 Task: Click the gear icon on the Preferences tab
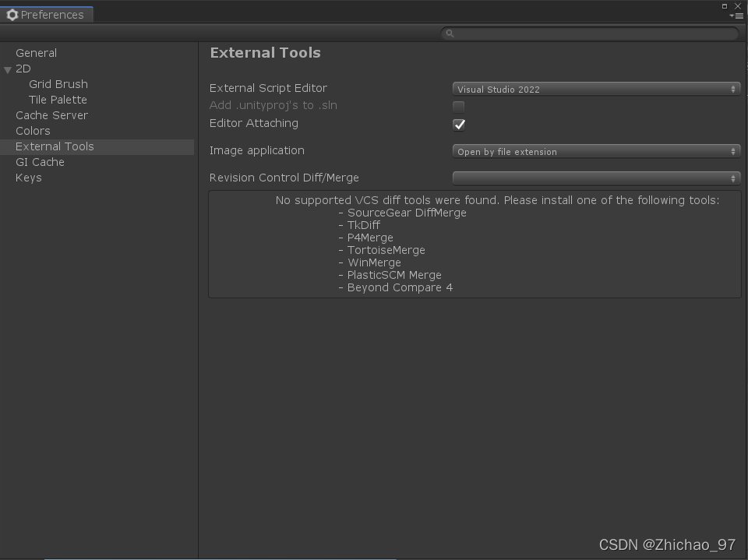click(11, 14)
